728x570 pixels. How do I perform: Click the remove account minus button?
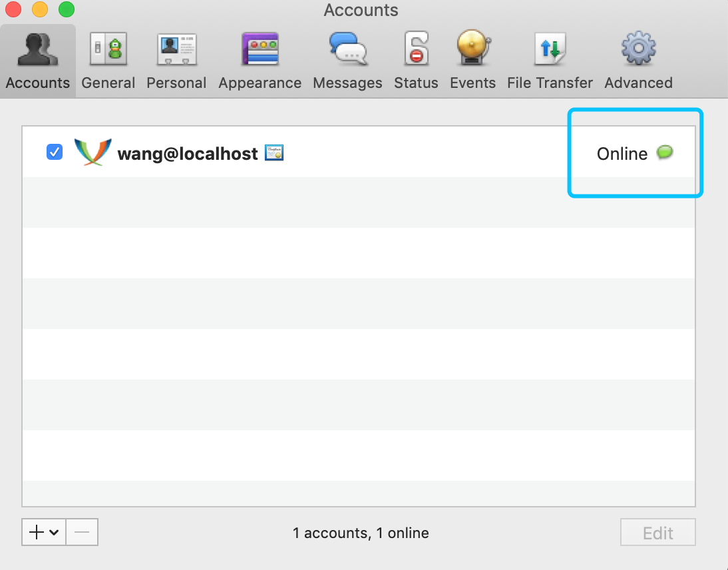(x=82, y=532)
